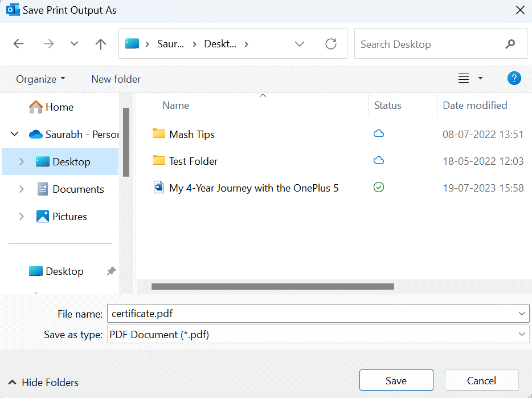The height and width of the screenshot is (398, 532).
Task: Click date 08-07-2022 13:51 cell
Action: pos(483,135)
